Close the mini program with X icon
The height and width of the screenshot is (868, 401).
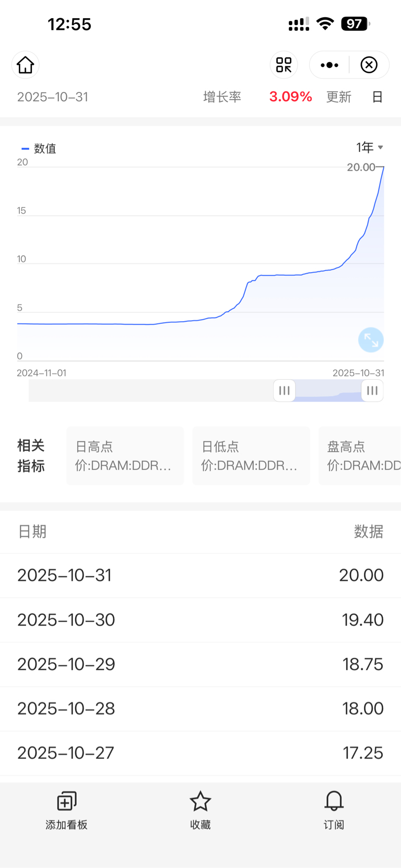(369, 65)
